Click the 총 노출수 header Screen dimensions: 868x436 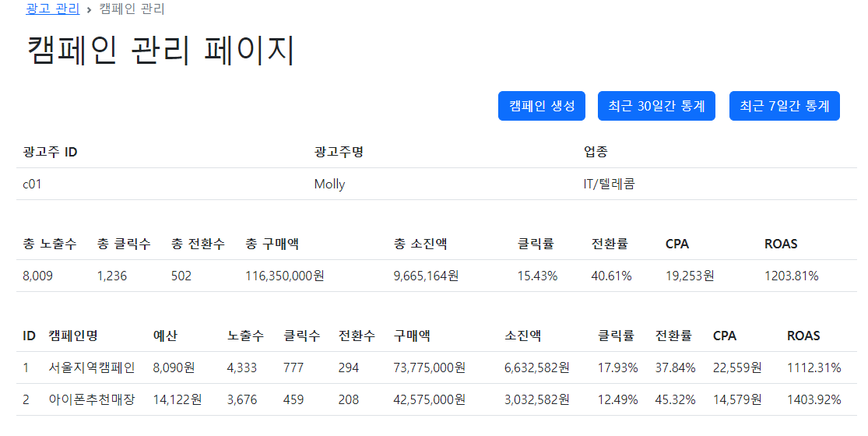pos(49,244)
